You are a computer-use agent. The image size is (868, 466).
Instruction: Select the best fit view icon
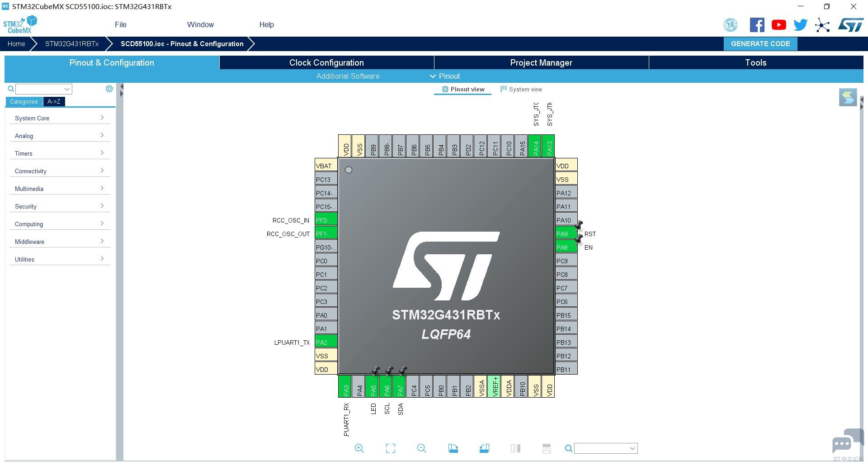pyautogui.click(x=390, y=448)
